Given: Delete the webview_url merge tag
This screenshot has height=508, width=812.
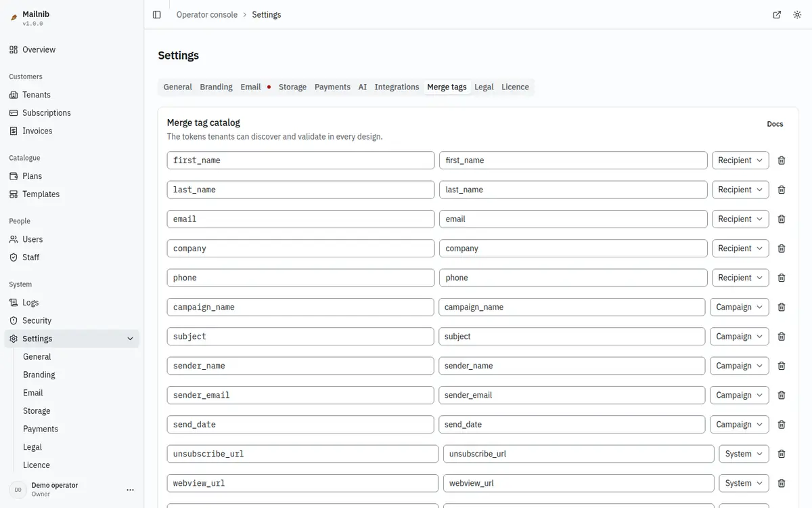Looking at the screenshot, I should click(x=782, y=483).
